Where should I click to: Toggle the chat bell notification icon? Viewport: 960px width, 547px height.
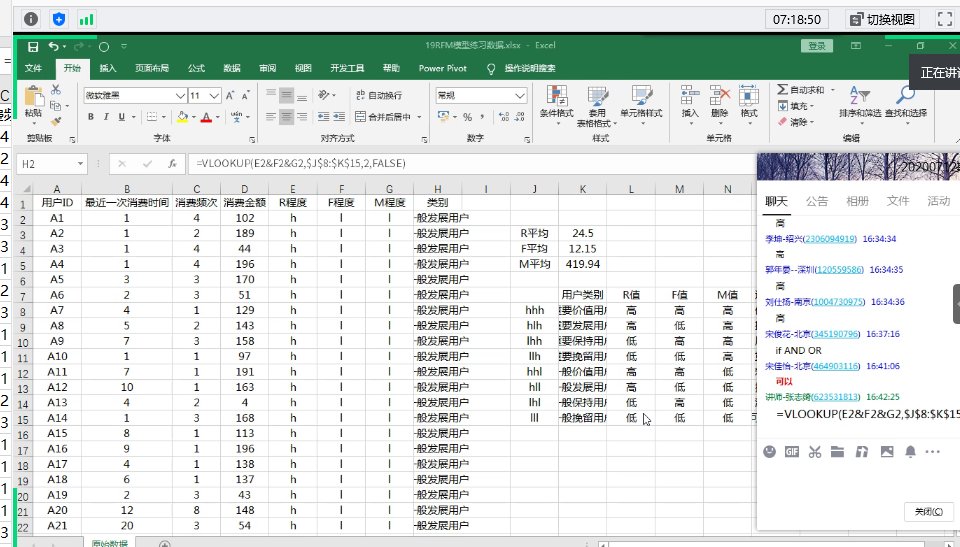910,452
